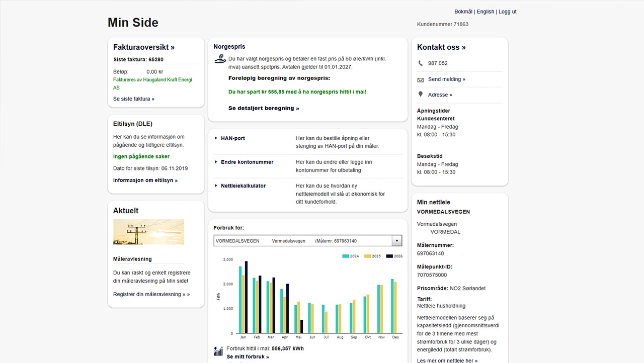Screen dimensions: 644x363
Task: Click the envelope icon for Send melding
Action: pyautogui.click(x=421, y=79)
